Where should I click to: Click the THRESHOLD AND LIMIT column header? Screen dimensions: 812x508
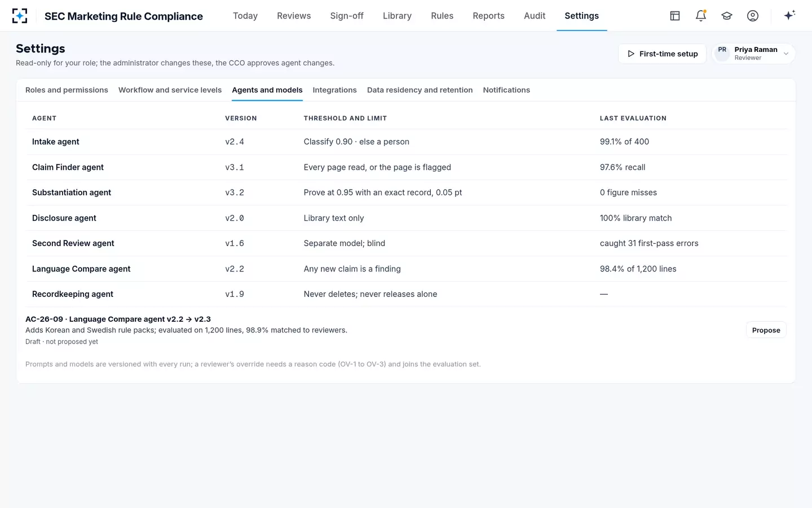pyautogui.click(x=345, y=118)
